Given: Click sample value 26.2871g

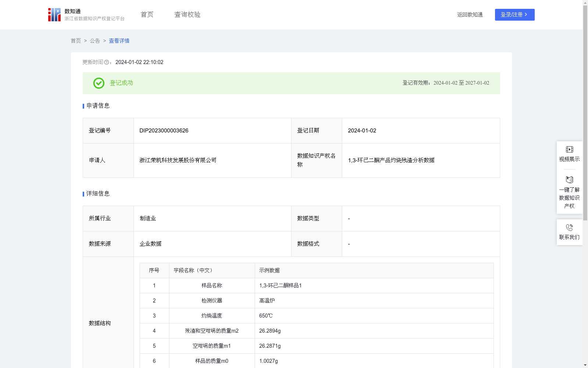Looking at the screenshot, I should point(270,346).
